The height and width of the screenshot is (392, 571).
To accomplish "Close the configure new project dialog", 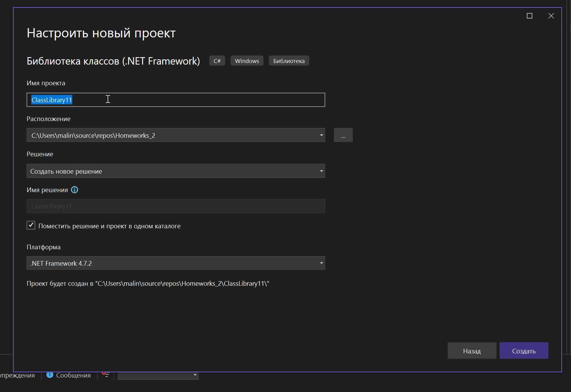I will (551, 16).
